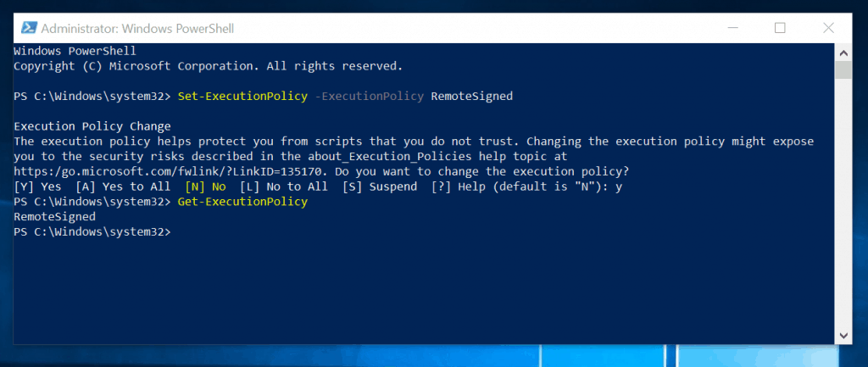This screenshot has width=868, height=367.
Task: Click the Set-ExecutionPolicy command text
Action: click(242, 96)
